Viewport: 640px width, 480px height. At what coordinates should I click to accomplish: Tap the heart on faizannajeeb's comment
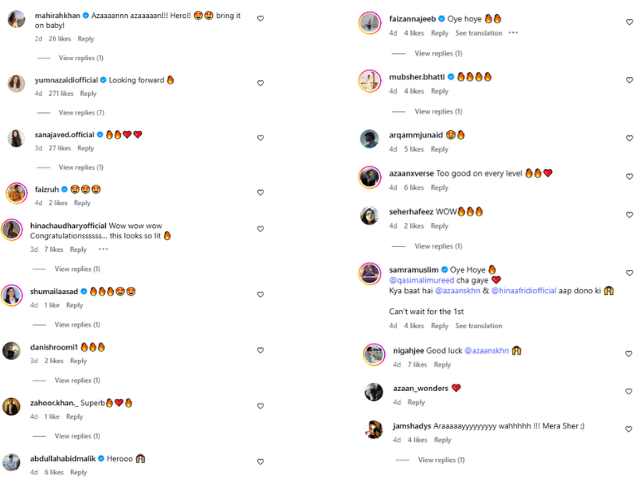pyautogui.click(x=628, y=18)
